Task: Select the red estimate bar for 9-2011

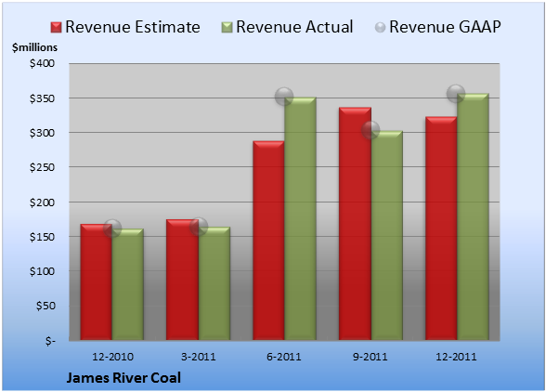Action: [x=355, y=224]
